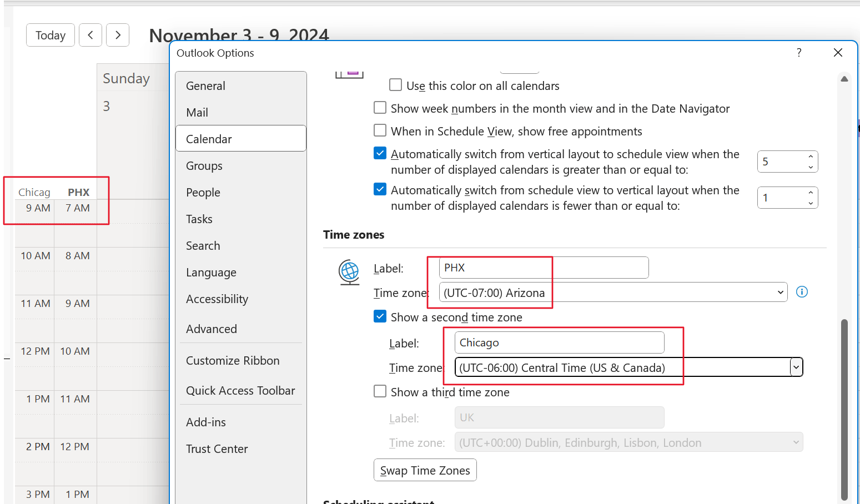Check Show week numbers in month view
This screenshot has width=860, height=504.
[380, 108]
